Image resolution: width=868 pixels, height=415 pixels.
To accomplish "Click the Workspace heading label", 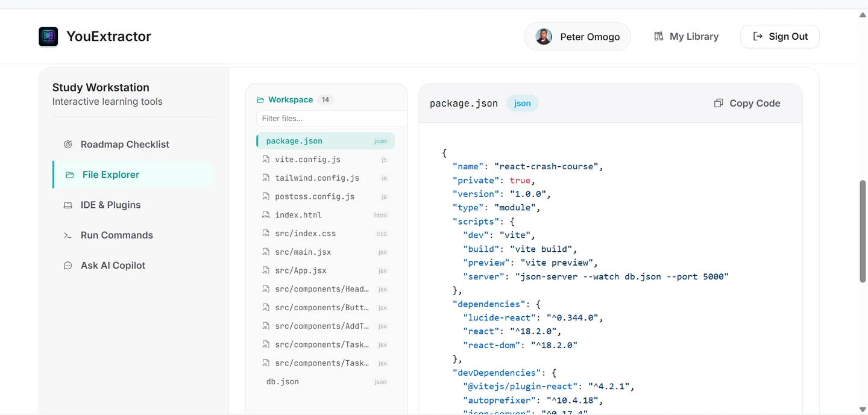I will [x=291, y=100].
